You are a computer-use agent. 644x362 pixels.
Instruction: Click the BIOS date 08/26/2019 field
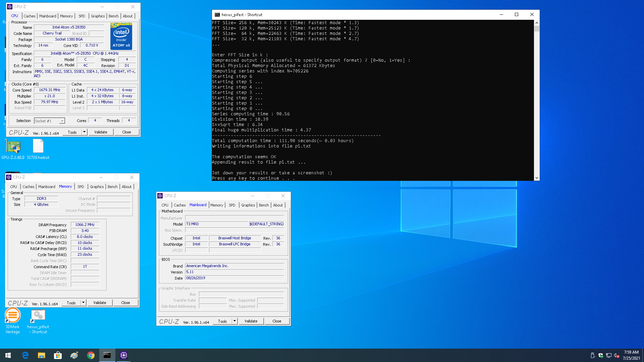pos(234,278)
